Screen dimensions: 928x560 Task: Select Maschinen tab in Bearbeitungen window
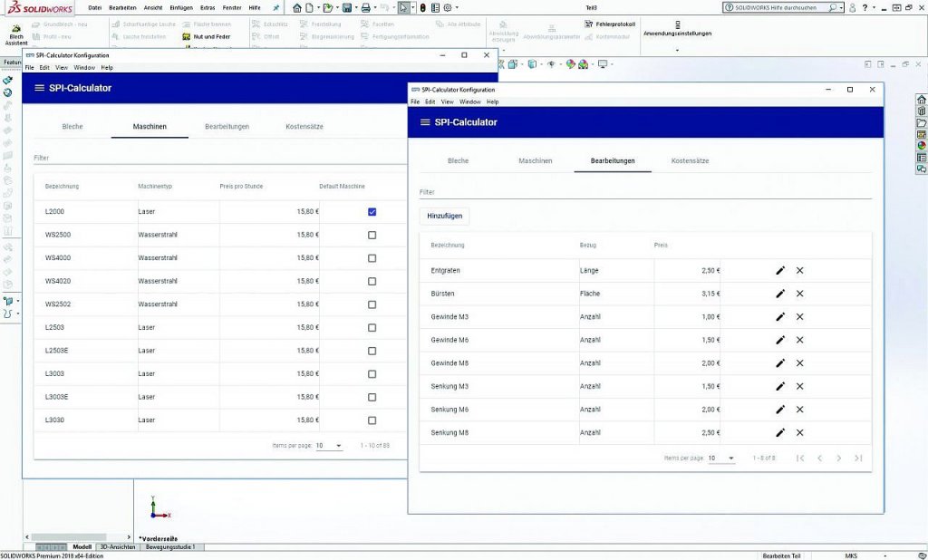pyautogui.click(x=535, y=161)
